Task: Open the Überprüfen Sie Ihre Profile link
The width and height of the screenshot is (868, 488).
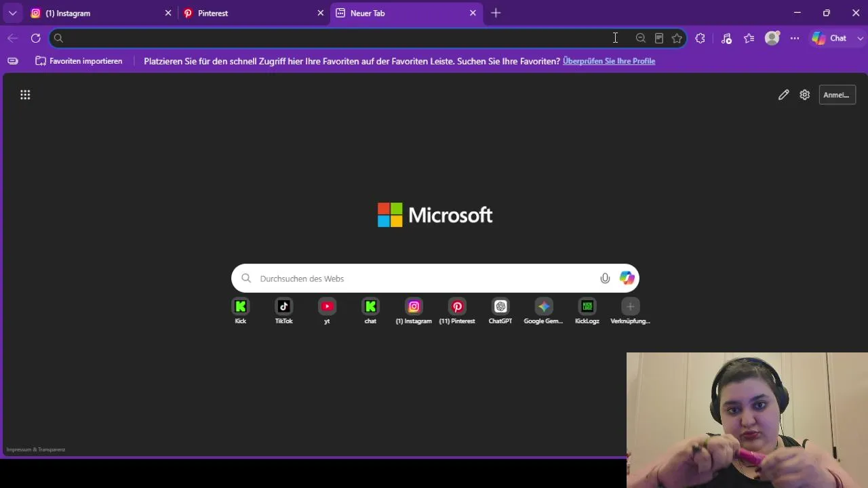Action: [x=609, y=61]
